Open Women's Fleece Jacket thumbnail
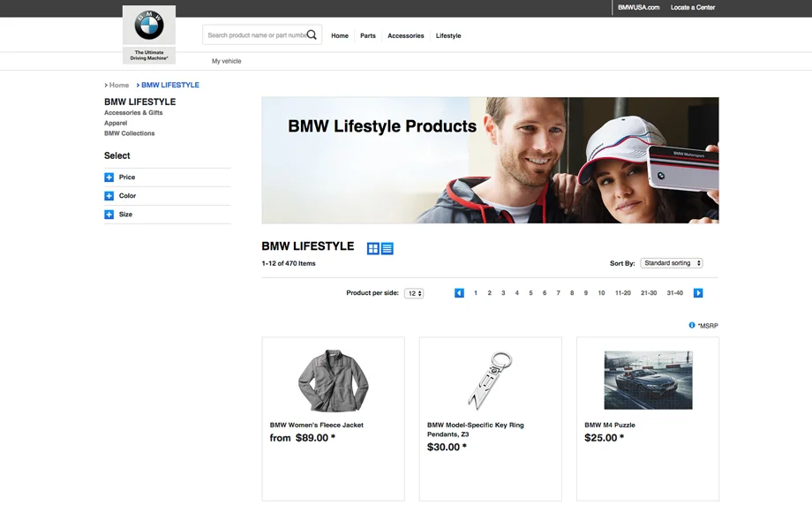812x506 pixels. (333, 381)
